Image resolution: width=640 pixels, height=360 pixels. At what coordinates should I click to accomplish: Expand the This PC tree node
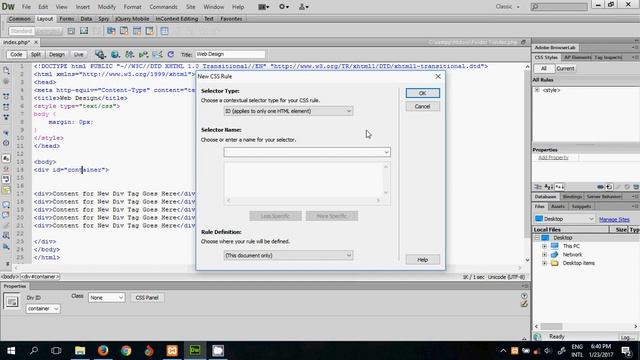coord(544,246)
